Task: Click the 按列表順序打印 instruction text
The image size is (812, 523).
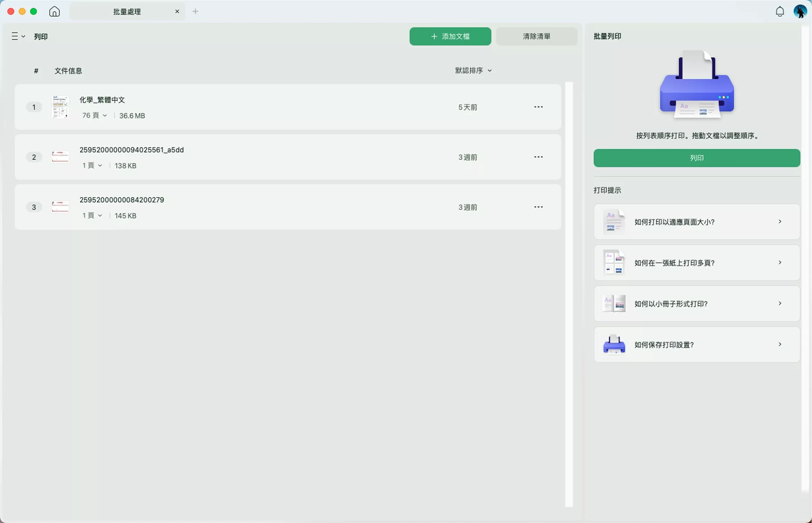Action: pyautogui.click(x=697, y=136)
